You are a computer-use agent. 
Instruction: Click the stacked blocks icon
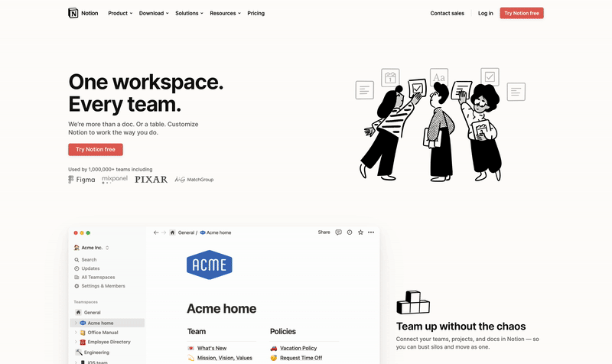413,302
